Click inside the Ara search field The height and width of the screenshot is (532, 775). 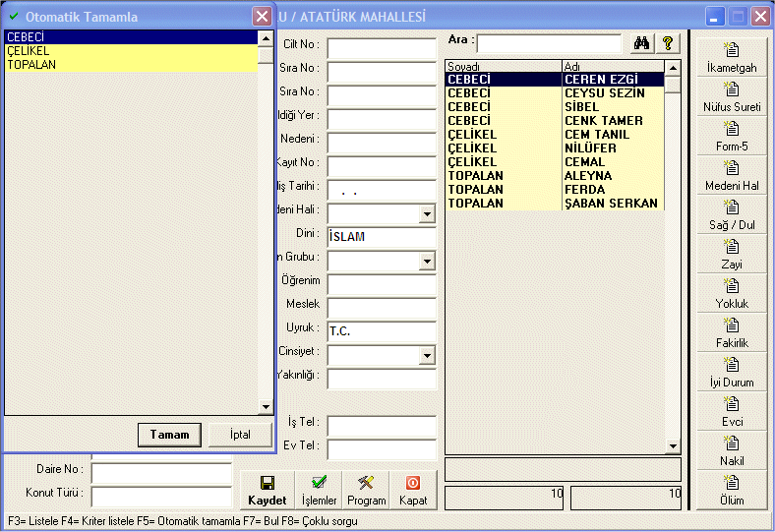pos(549,43)
